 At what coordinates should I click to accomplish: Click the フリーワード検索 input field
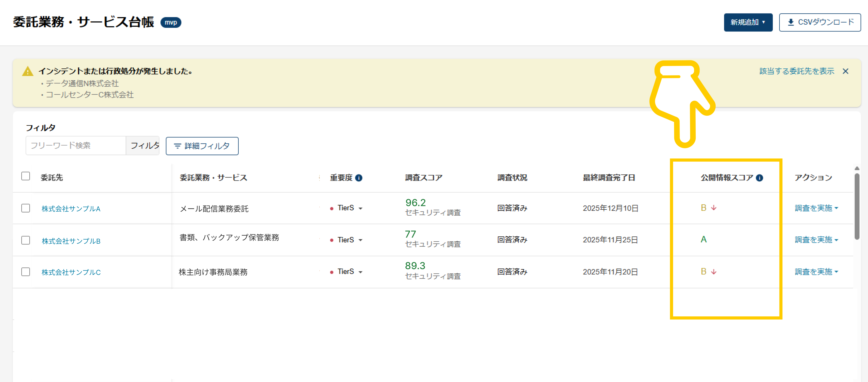click(x=76, y=146)
